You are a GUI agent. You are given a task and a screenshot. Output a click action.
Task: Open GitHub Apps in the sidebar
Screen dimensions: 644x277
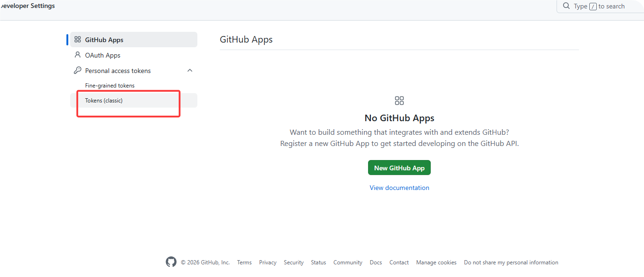click(x=134, y=40)
